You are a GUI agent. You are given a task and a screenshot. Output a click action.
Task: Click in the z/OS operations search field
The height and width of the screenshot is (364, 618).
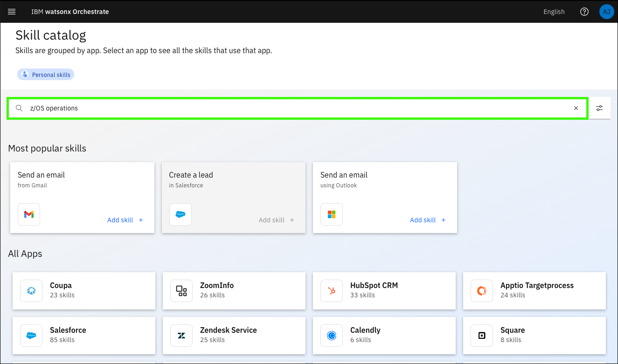pos(299,108)
